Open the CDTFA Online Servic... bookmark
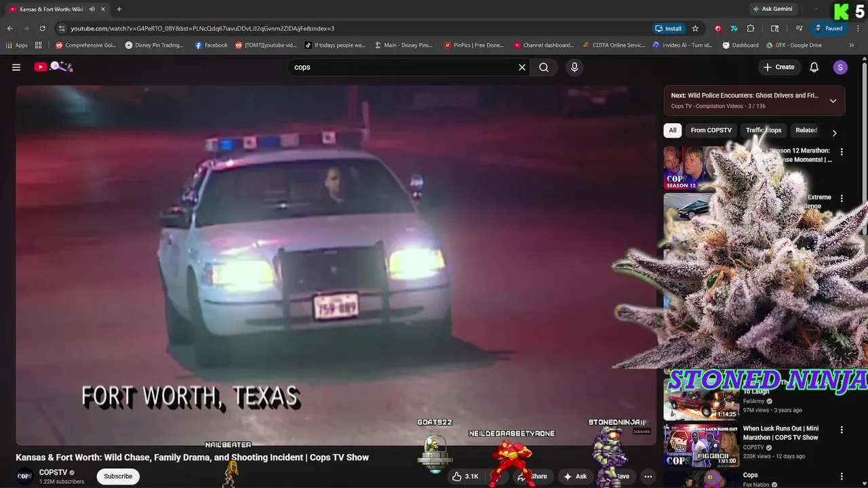The image size is (868, 488). (614, 45)
